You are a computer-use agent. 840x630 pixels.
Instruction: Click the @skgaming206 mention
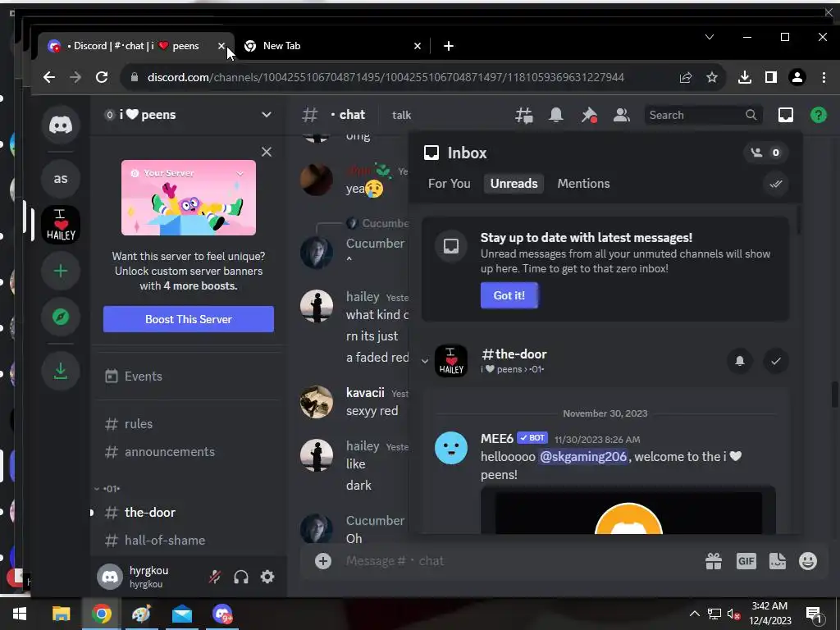(583, 456)
